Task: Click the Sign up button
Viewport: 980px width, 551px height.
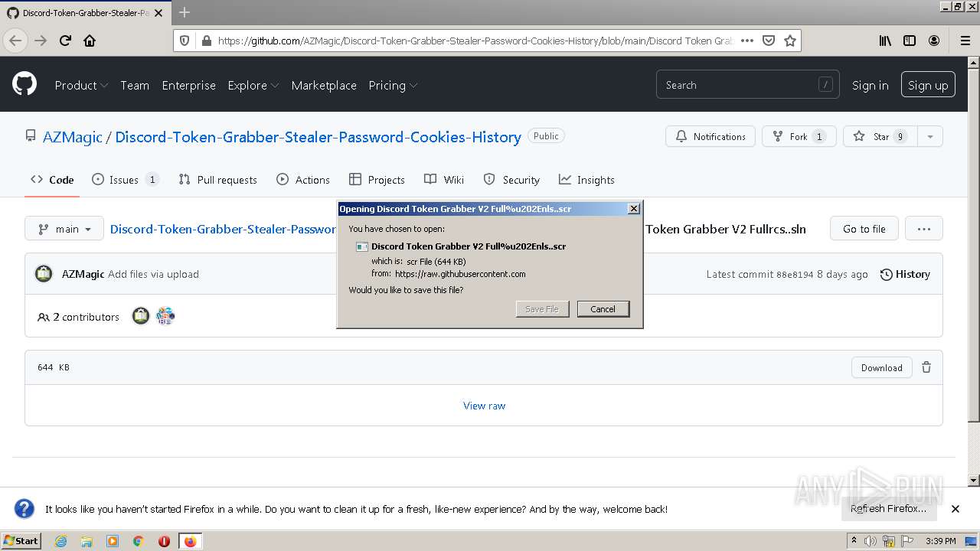Action: point(928,85)
